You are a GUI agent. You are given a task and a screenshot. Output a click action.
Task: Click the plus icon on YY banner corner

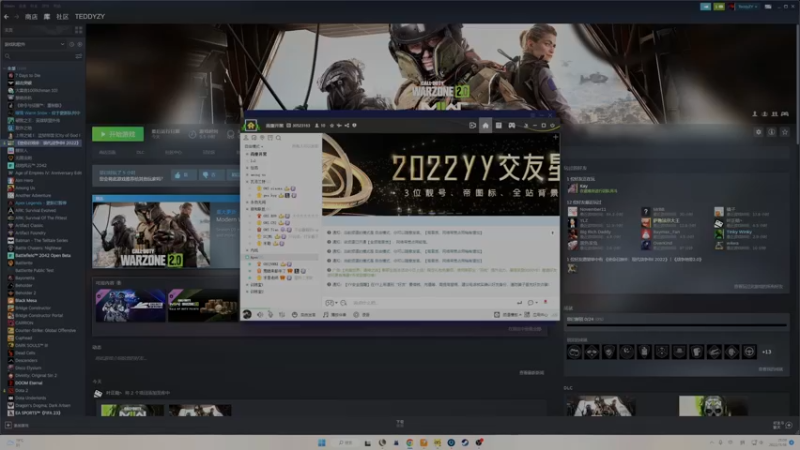pyautogui.click(x=555, y=137)
